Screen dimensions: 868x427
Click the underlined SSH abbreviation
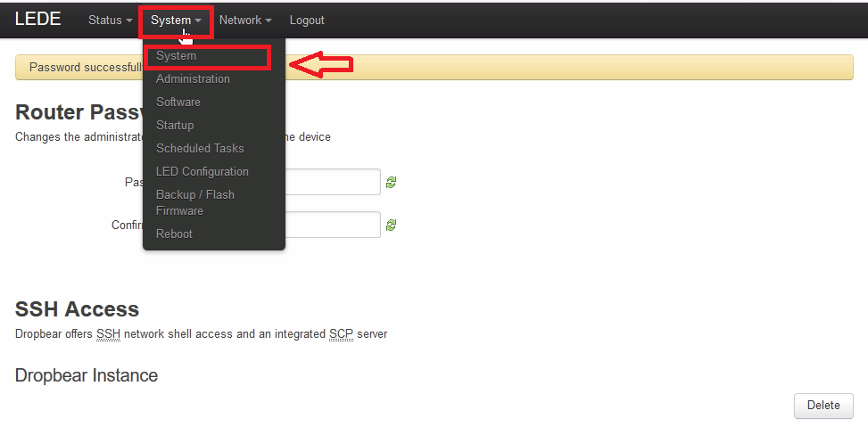107,334
